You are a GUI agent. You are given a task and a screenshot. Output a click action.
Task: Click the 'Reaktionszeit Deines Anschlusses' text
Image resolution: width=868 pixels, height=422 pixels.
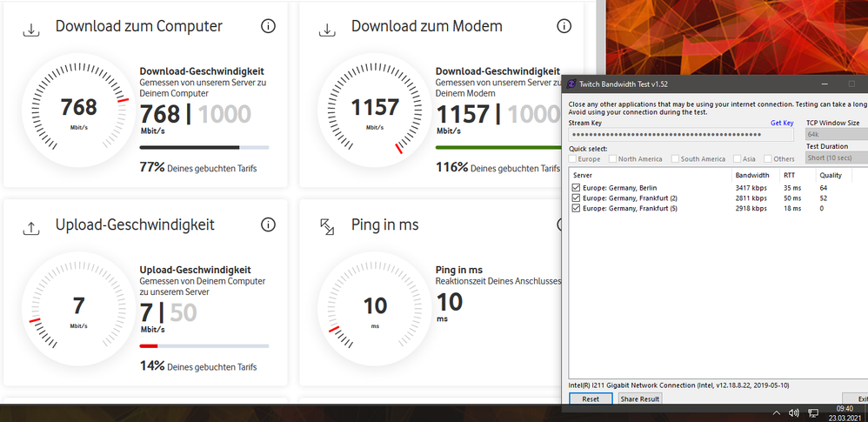pyautogui.click(x=498, y=281)
